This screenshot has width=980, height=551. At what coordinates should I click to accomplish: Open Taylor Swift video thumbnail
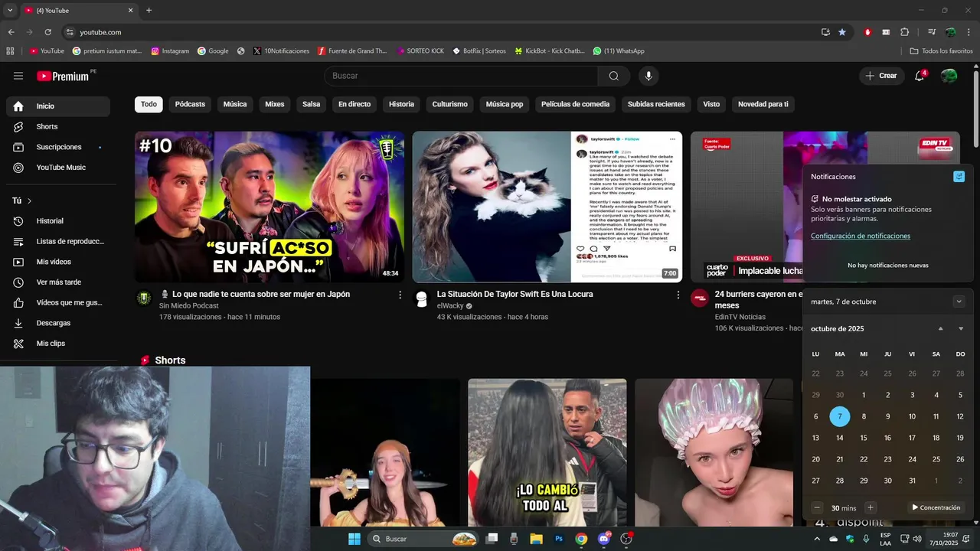click(547, 207)
